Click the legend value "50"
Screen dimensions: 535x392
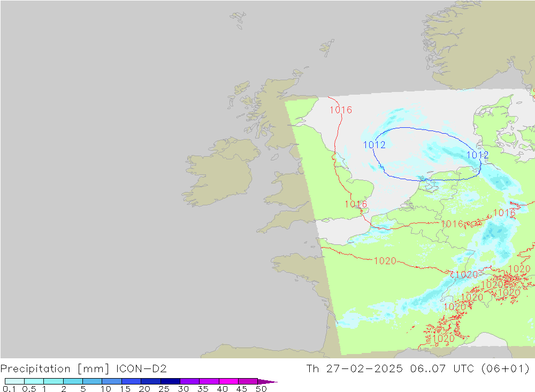[261, 389]
